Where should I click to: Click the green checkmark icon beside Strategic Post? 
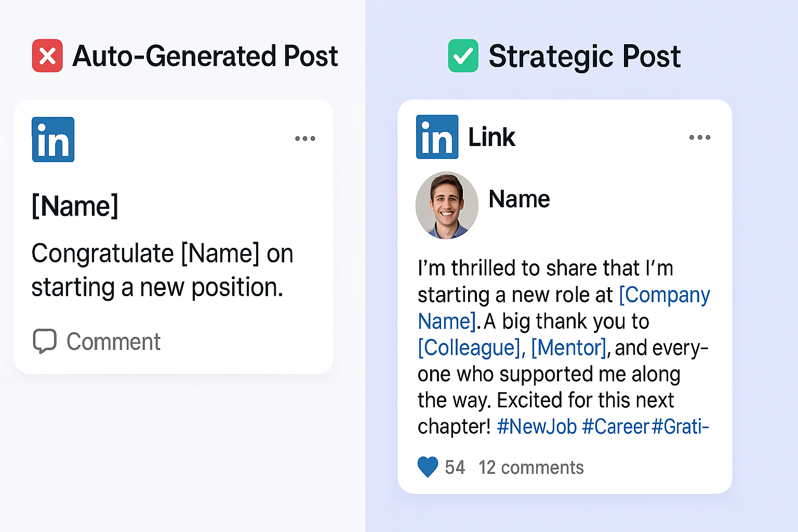pyautogui.click(x=463, y=56)
